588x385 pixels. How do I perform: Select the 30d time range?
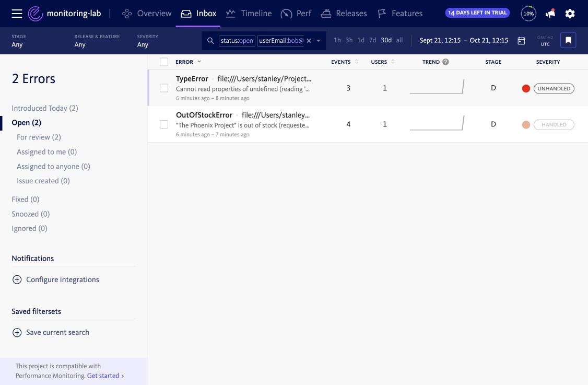(x=386, y=40)
